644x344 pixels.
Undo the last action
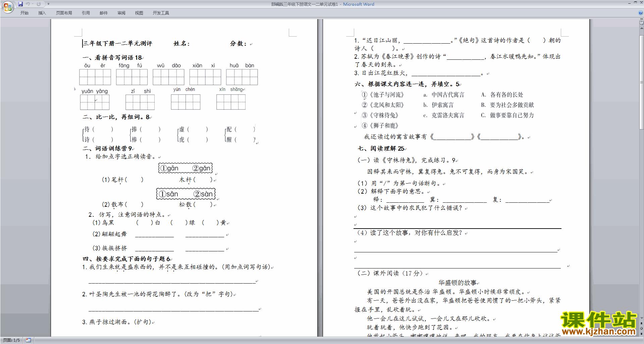(28, 4)
